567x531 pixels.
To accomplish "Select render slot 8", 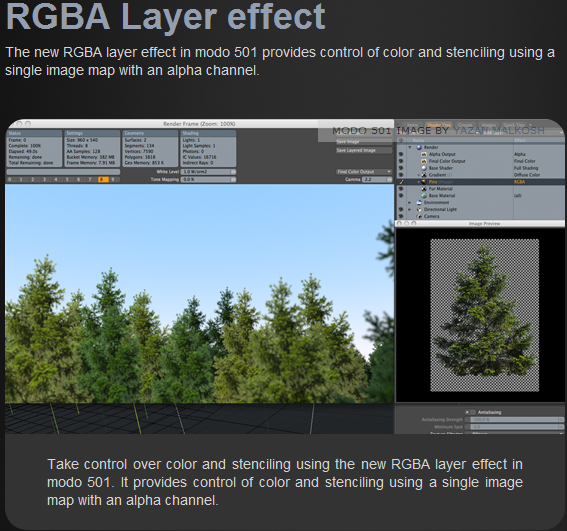I will tap(103, 179).
